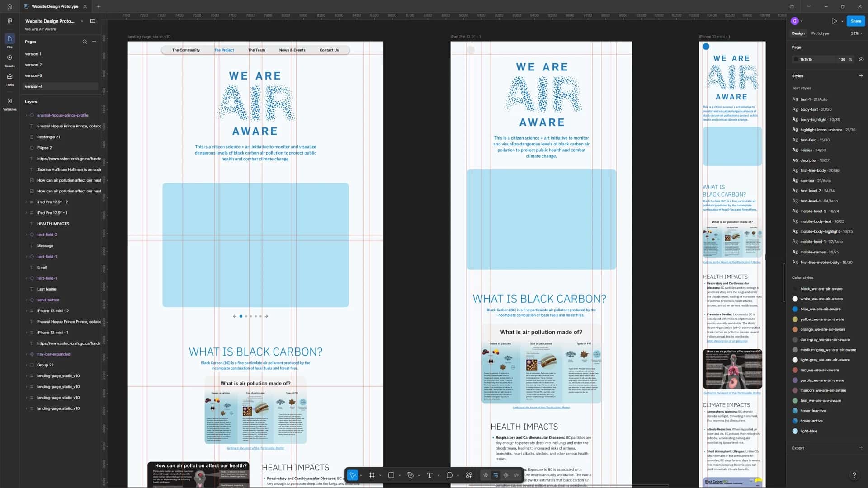Select the Rectangle shape tool
Viewport: 868px width, 488px height.
(392, 475)
